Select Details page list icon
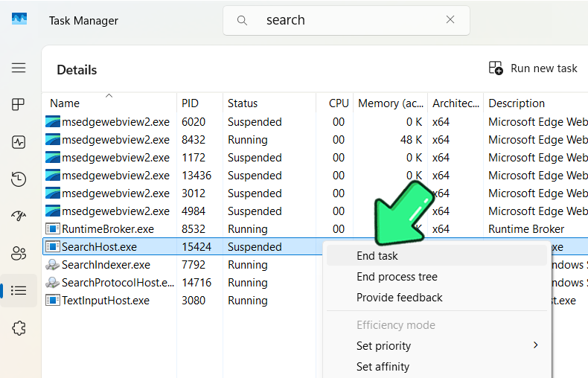 (x=19, y=291)
